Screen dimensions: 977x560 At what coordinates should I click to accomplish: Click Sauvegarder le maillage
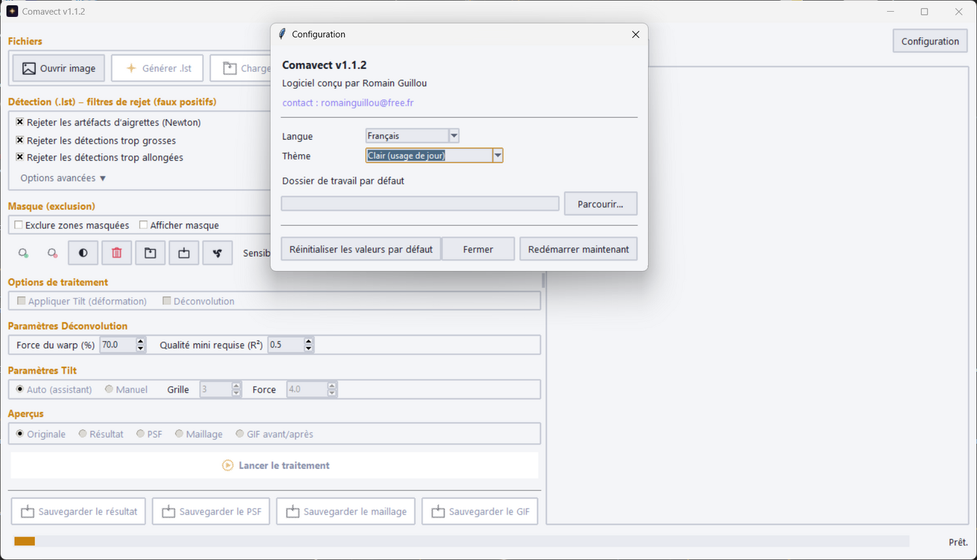coord(347,512)
